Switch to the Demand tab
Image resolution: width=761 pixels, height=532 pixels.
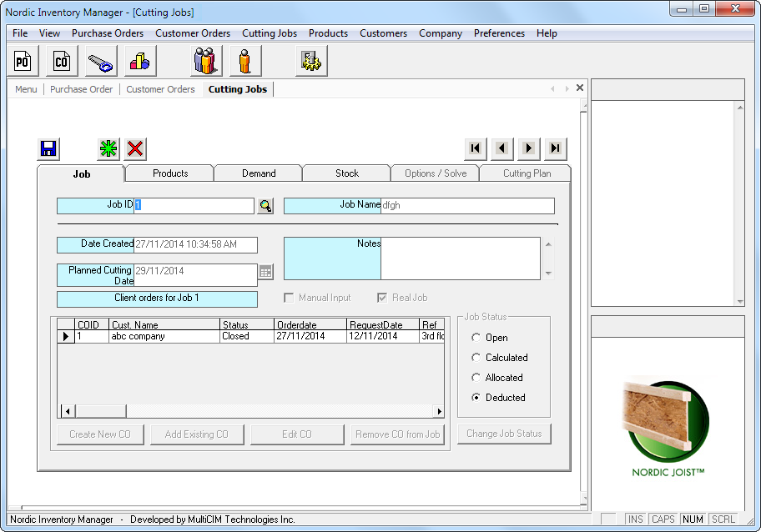pyautogui.click(x=259, y=173)
